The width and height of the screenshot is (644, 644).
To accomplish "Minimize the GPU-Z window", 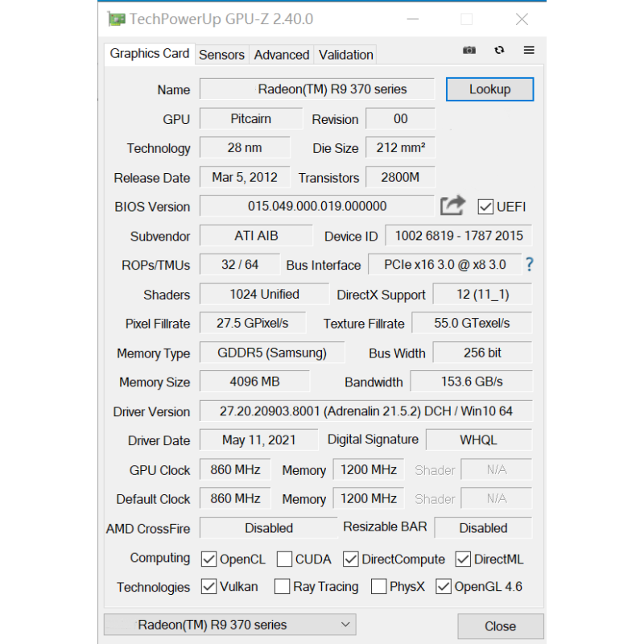I will (413, 19).
